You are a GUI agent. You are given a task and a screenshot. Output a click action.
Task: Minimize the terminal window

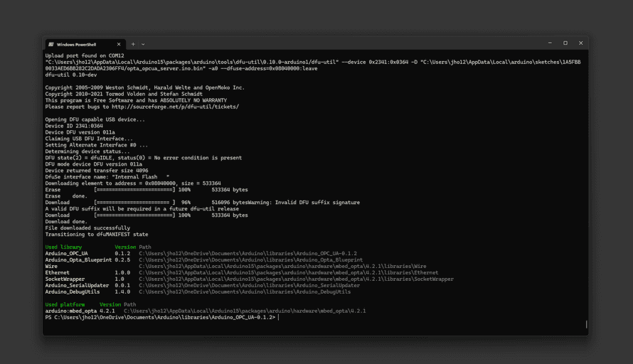point(550,43)
